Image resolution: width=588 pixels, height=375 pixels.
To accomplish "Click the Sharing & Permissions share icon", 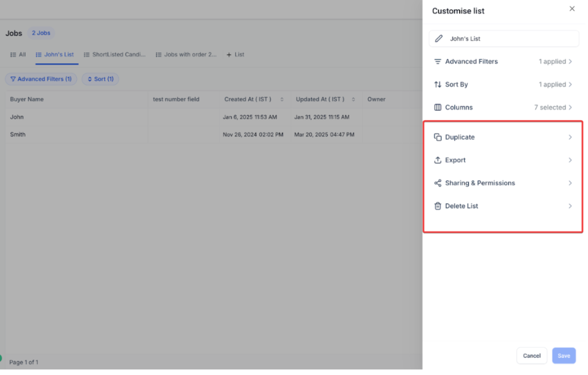I will click(437, 183).
